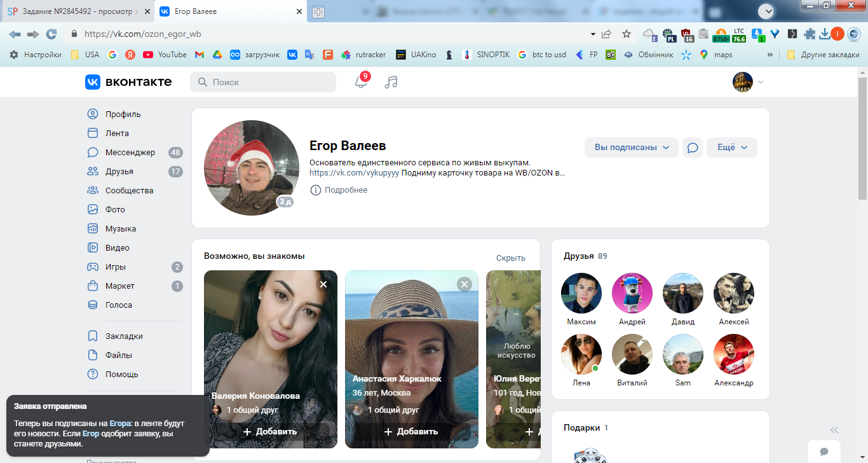Open the vk.com/vykupyyy link
The height and width of the screenshot is (463, 868).
(355, 172)
